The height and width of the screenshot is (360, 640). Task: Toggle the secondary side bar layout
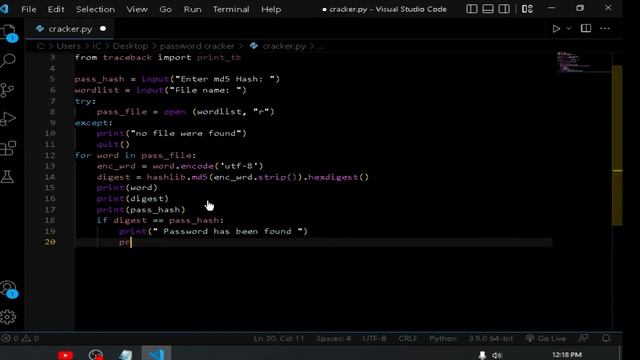coord(504,9)
